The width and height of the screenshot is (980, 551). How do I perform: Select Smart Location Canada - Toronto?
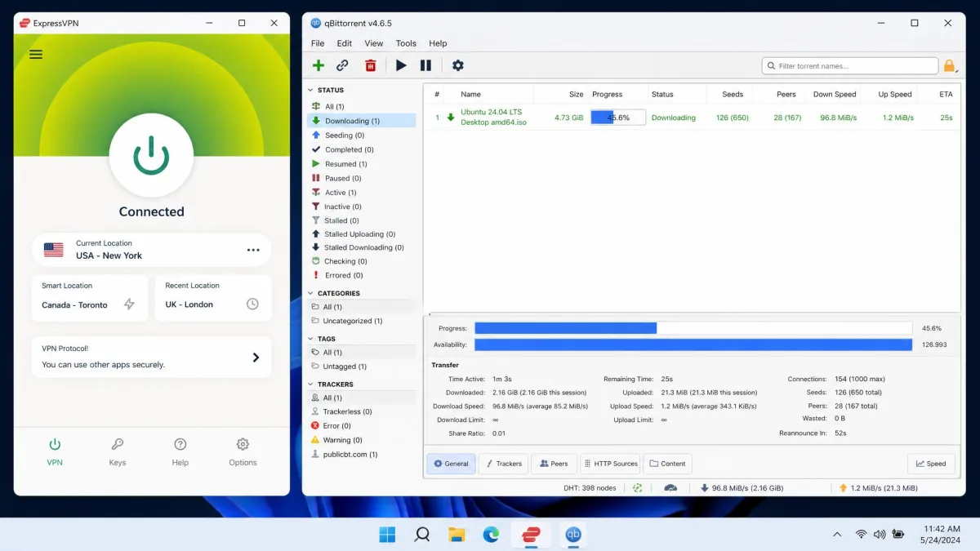point(89,297)
